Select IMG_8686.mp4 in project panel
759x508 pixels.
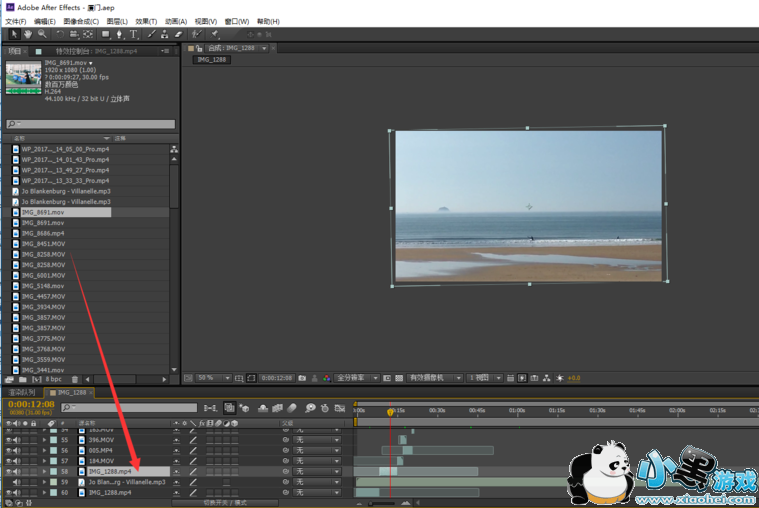(43, 233)
